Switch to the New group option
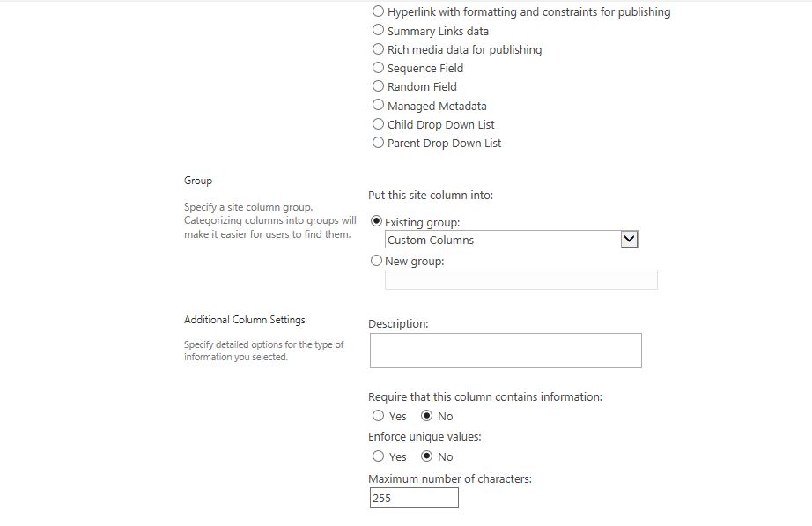This screenshot has width=812, height=526. coord(376,261)
